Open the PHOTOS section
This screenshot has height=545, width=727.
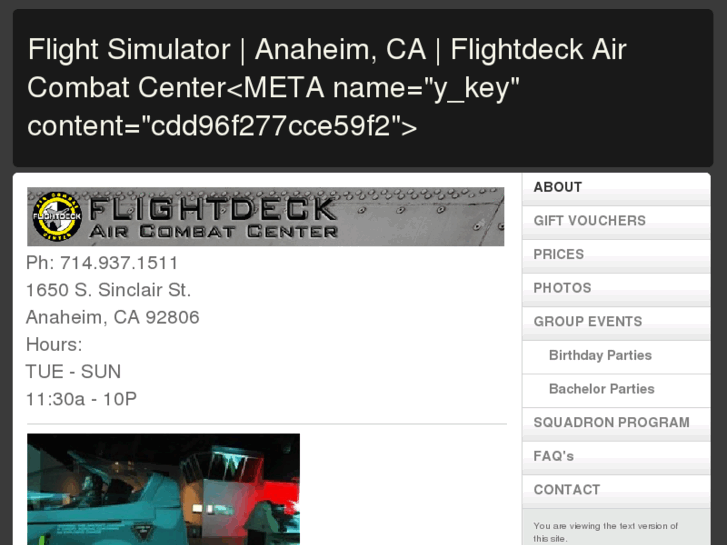(562, 288)
